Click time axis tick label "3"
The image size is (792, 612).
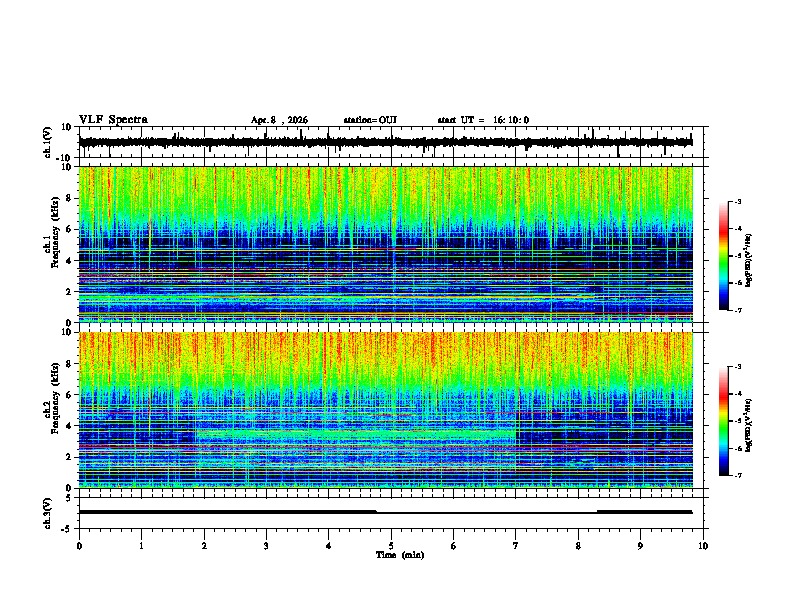266,546
